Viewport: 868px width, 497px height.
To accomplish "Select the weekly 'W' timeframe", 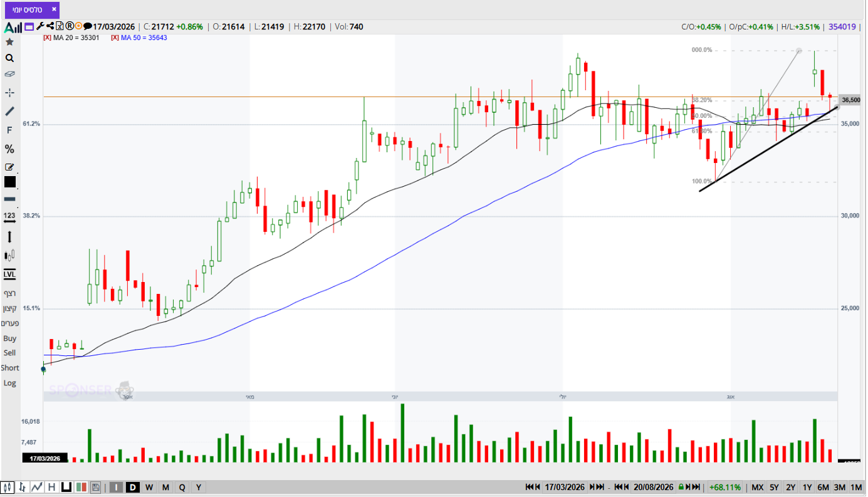I will 149,487.
